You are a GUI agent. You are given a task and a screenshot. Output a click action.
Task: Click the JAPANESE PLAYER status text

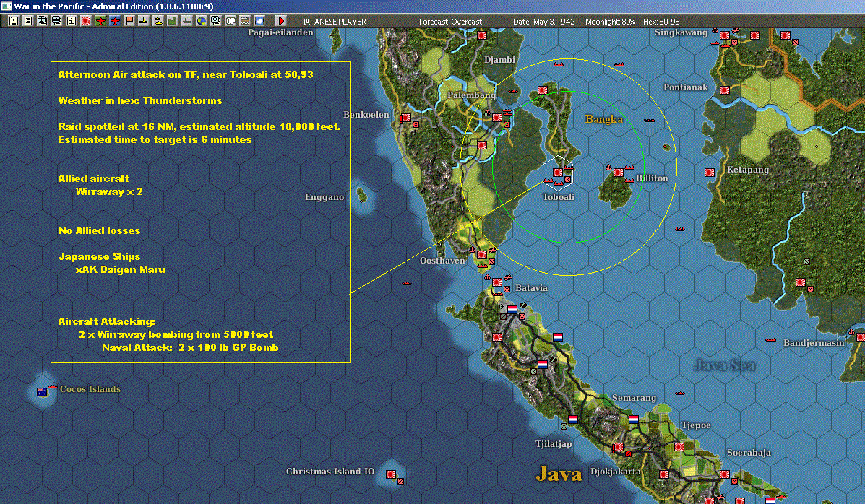coord(335,22)
